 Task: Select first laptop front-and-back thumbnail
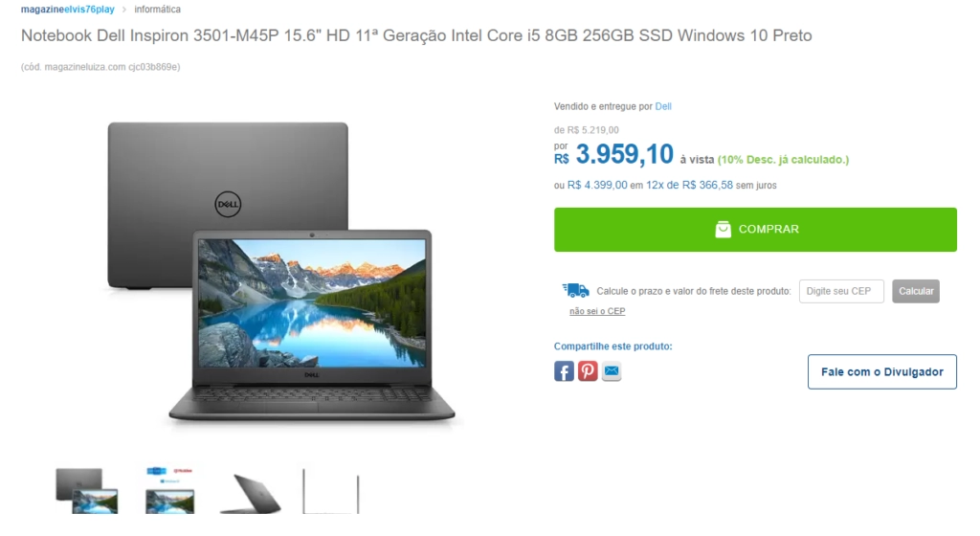pos(87,490)
